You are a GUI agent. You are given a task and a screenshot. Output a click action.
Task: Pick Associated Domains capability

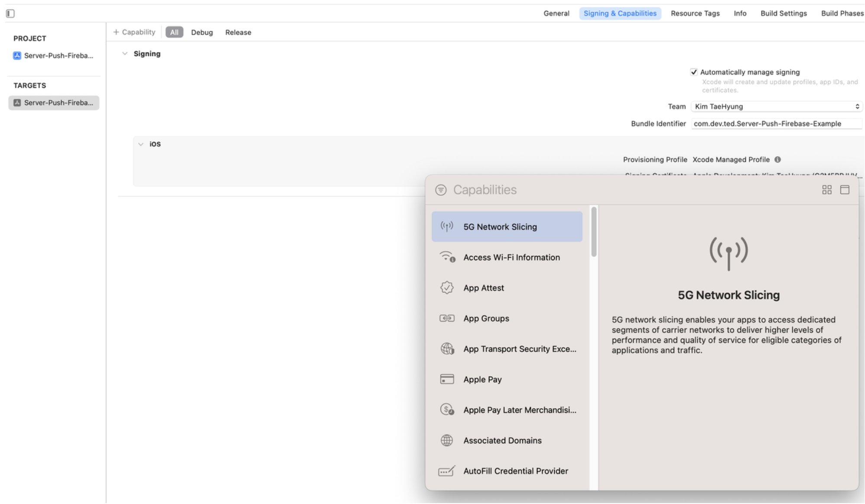pyautogui.click(x=502, y=440)
